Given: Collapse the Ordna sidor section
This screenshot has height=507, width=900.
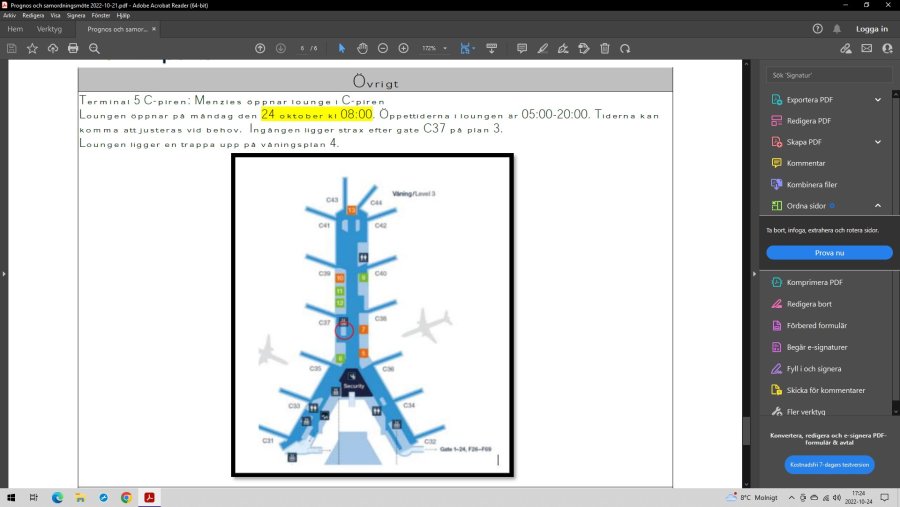Looking at the screenshot, I should [x=878, y=205].
